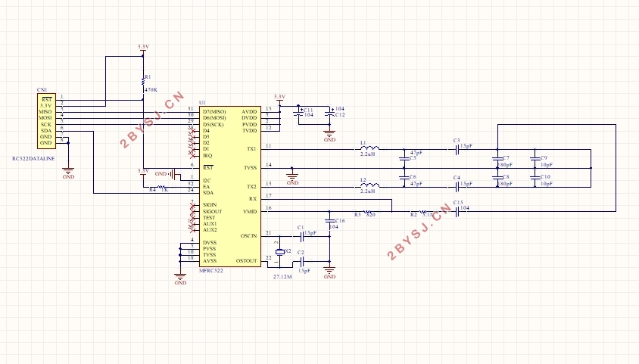Click no-connect marker on D4 pin
The image size is (639, 364).
[192, 131]
